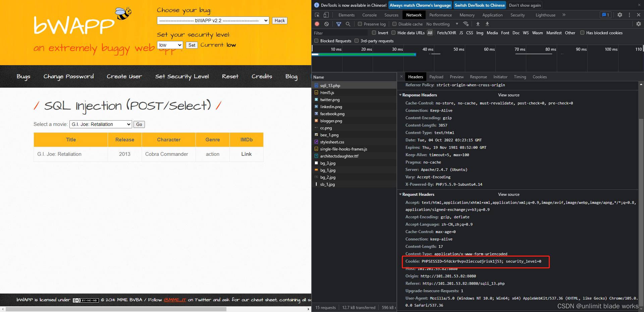Open Network panel settings gear
The image size is (644, 312).
click(x=639, y=24)
